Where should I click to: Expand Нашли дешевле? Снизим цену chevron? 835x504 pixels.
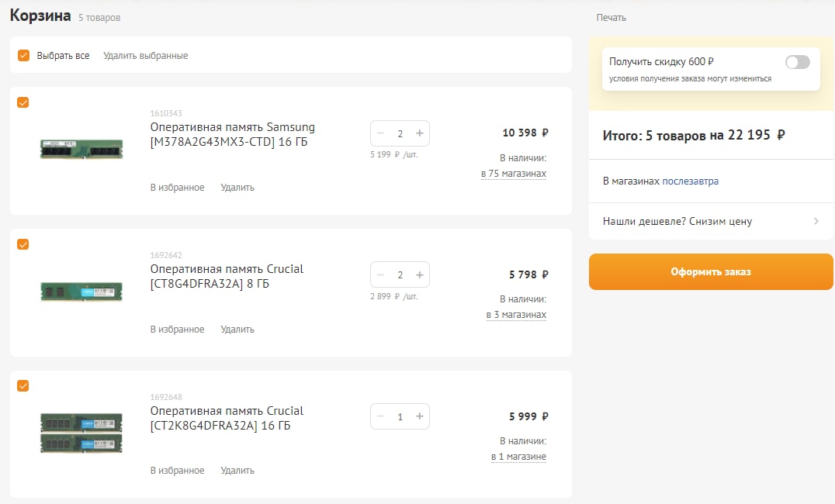coord(816,221)
